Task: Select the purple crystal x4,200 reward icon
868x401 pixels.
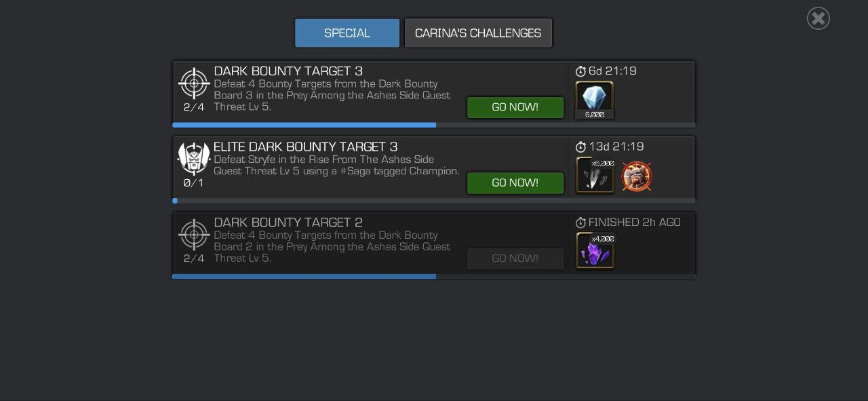Action: click(x=595, y=251)
